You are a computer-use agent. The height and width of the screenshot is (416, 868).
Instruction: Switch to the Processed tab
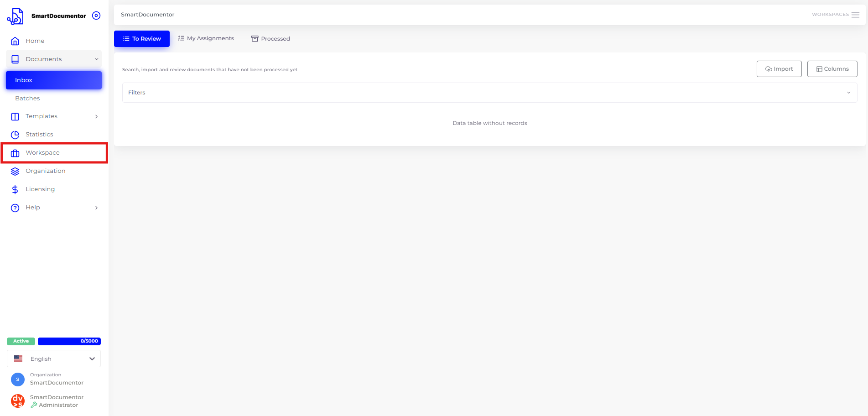(270, 39)
